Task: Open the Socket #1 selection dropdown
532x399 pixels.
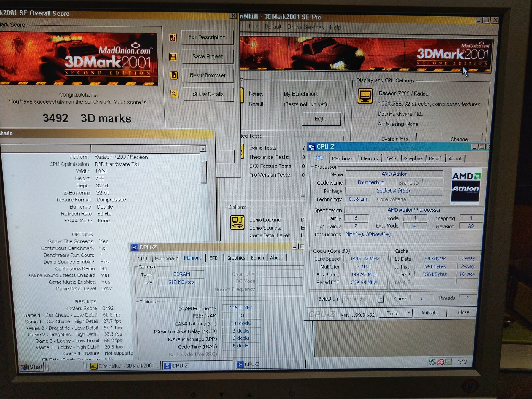Action: (380, 299)
